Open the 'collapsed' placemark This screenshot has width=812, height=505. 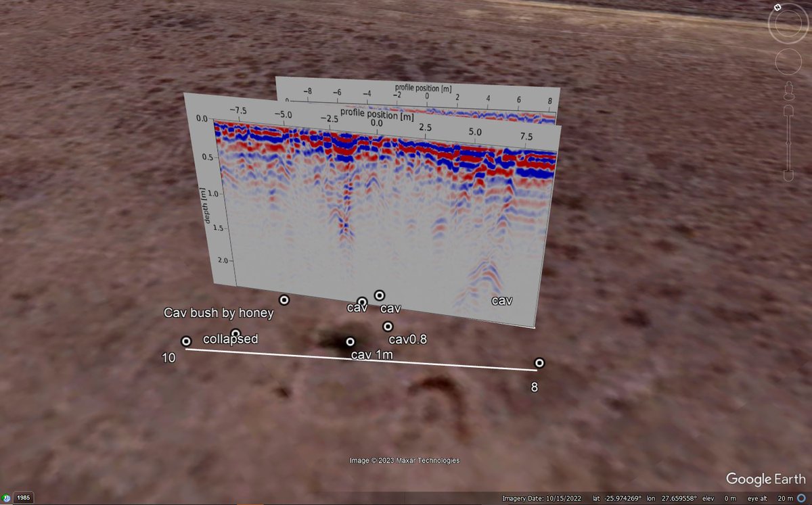tap(235, 331)
